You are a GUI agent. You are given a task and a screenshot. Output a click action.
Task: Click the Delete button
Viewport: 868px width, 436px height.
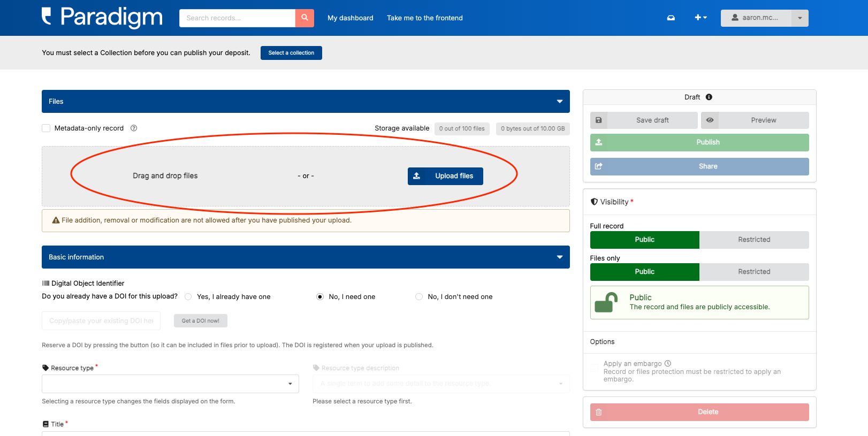[x=699, y=412]
